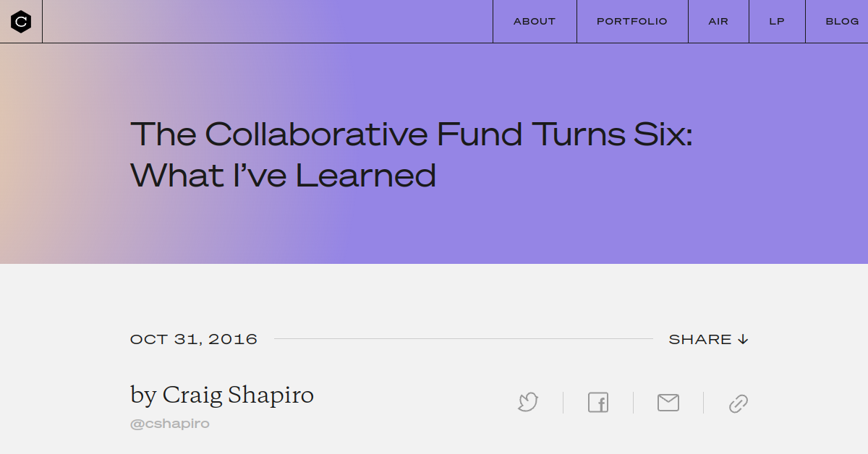Click the @cshapiro Twitter handle
868x454 pixels.
coord(169,423)
